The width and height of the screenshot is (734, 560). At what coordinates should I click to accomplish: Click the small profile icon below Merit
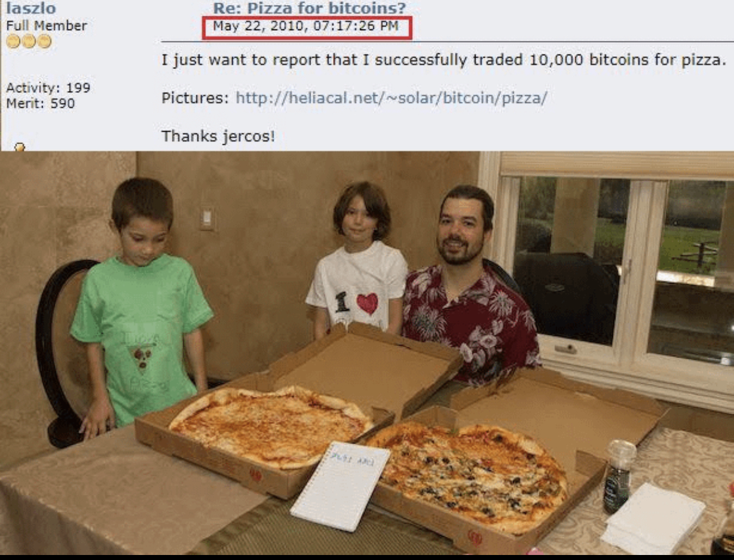pos(19,147)
